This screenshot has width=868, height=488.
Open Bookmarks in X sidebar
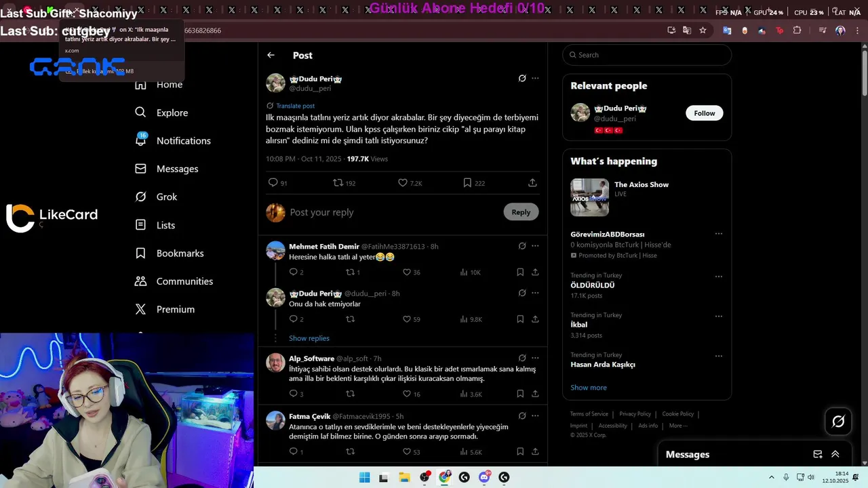point(170,253)
